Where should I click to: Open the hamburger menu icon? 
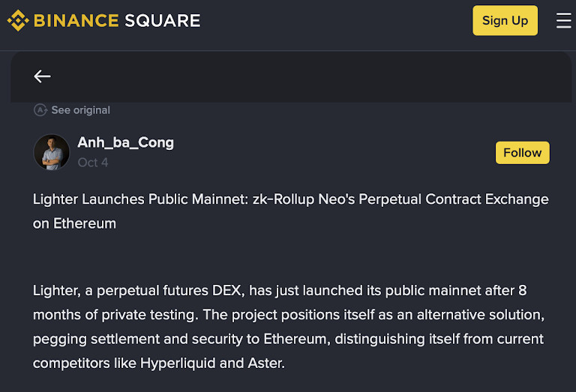[563, 20]
